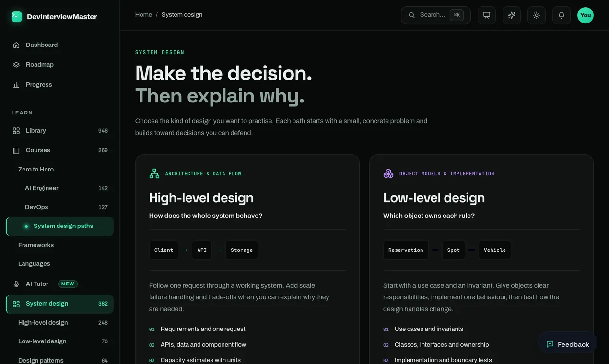Click 'Requirements and one request' list item
Viewport: 609px width, 364px height.
(203, 329)
